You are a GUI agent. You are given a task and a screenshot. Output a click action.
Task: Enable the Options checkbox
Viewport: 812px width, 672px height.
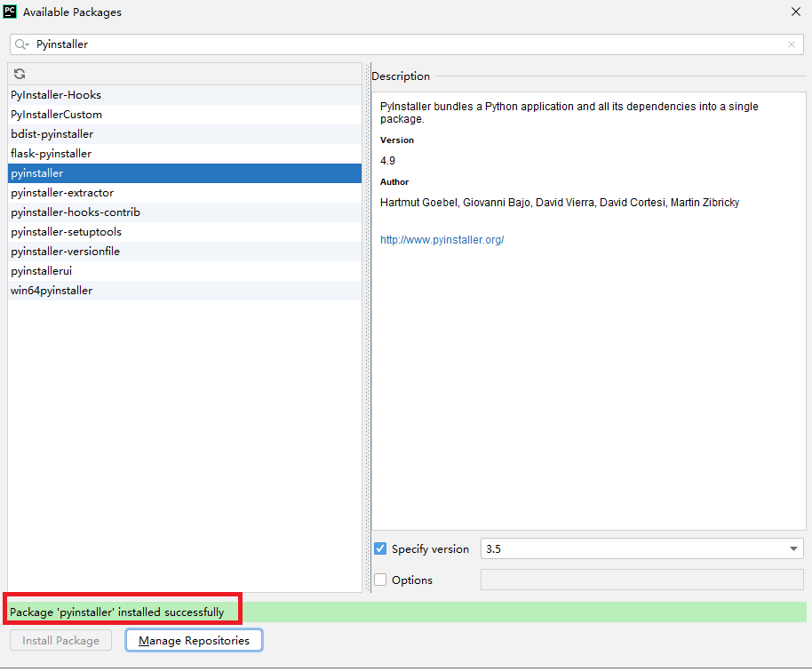click(x=380, y=580)
